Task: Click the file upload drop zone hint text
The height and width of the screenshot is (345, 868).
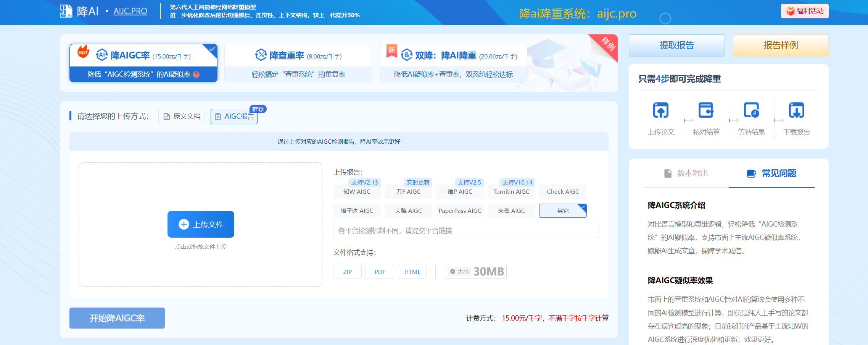Action: tap(201, 247)
